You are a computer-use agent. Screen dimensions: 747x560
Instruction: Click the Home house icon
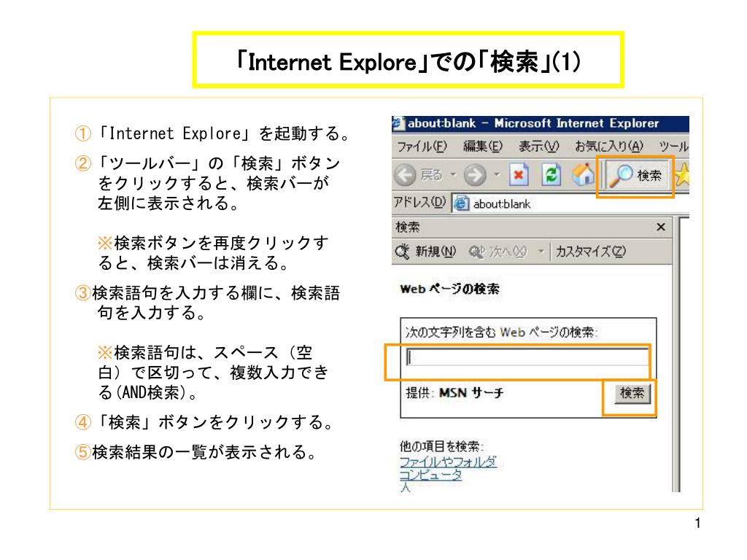pos(584,175)
